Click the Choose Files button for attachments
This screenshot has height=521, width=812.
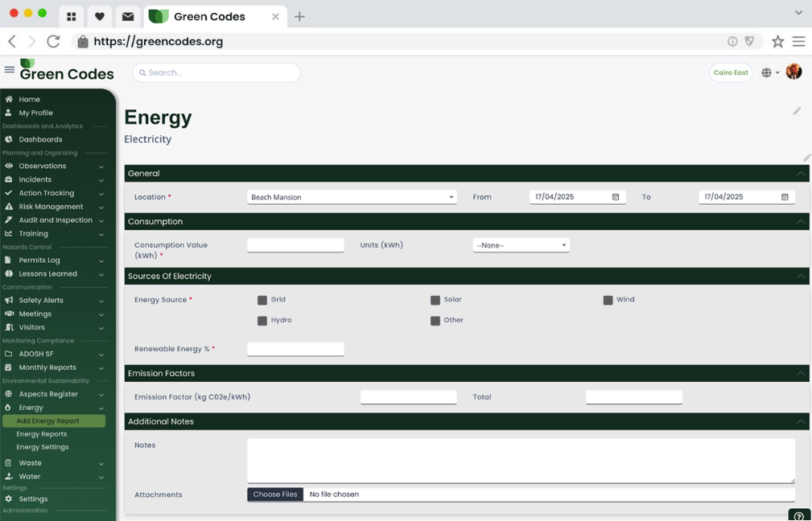pos(274,494)
